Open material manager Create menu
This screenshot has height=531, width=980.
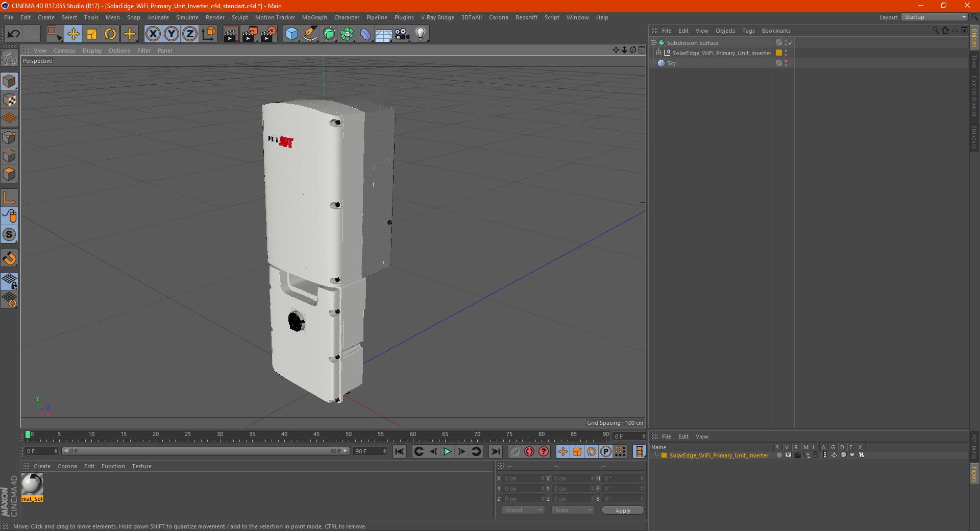coord(42,466)
